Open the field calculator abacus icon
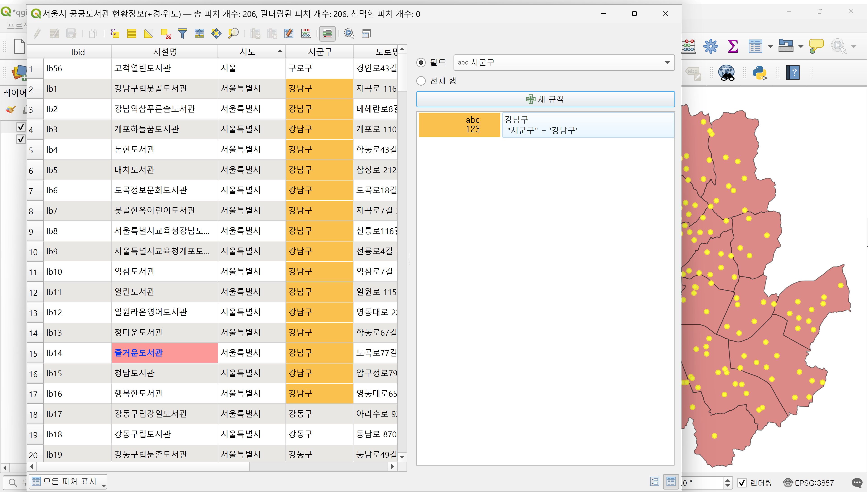This screenshot has height=492, width=868. (x=306, y=33)
